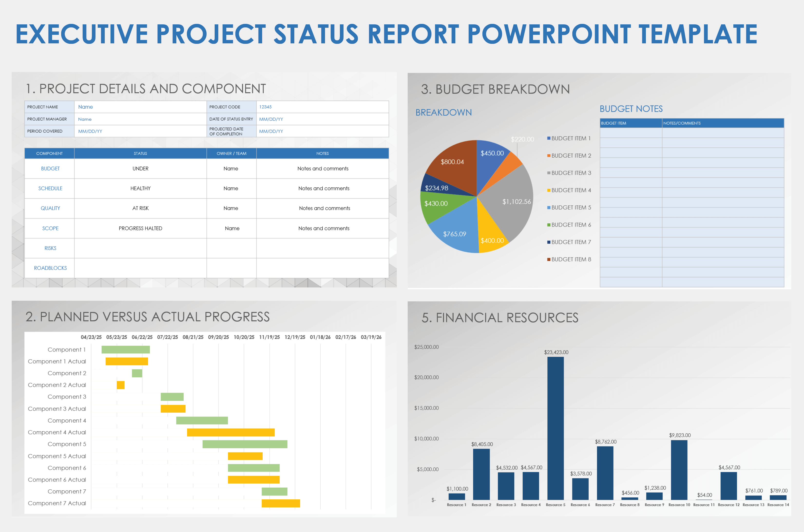The image size is (804, 532).
Task: Select the Resource 12 bar at $4,567.00
Action: tap(729, 486)
